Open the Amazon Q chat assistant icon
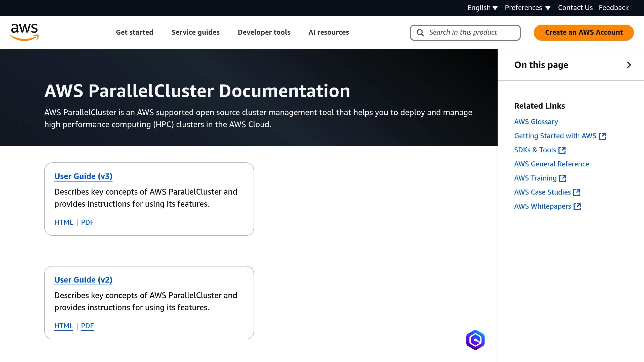The height and width of the screenshot is (362, 644). pos(475,340)
